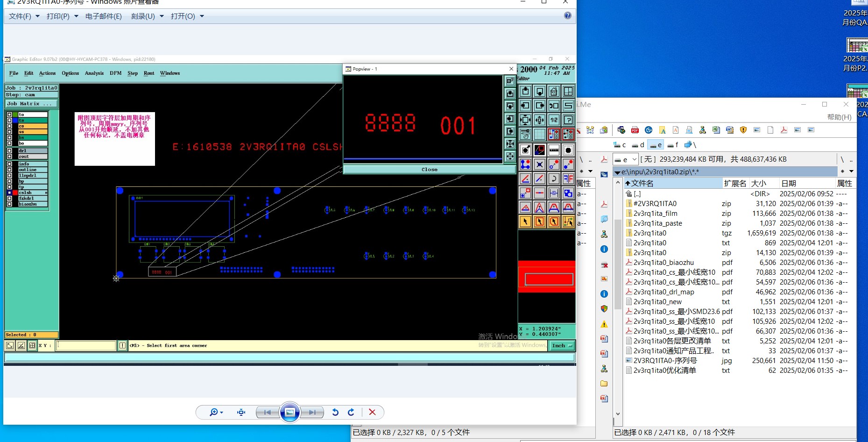Image resolution: width=868 pixels, height=442 pixels.
Task: Click the white document letter A toolbar icon
Action: [676, 130]
